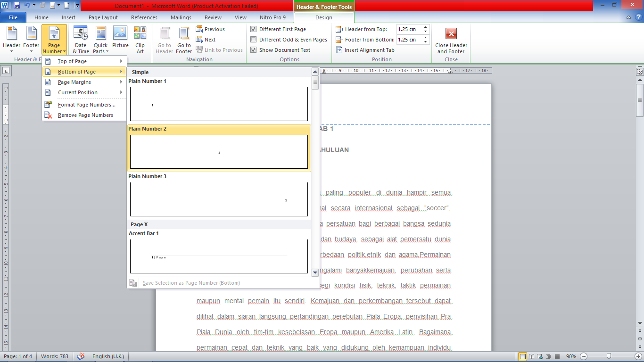Jump to the Previous section header
This screenshot has width=644, height=362.
[x=210, y=29]
